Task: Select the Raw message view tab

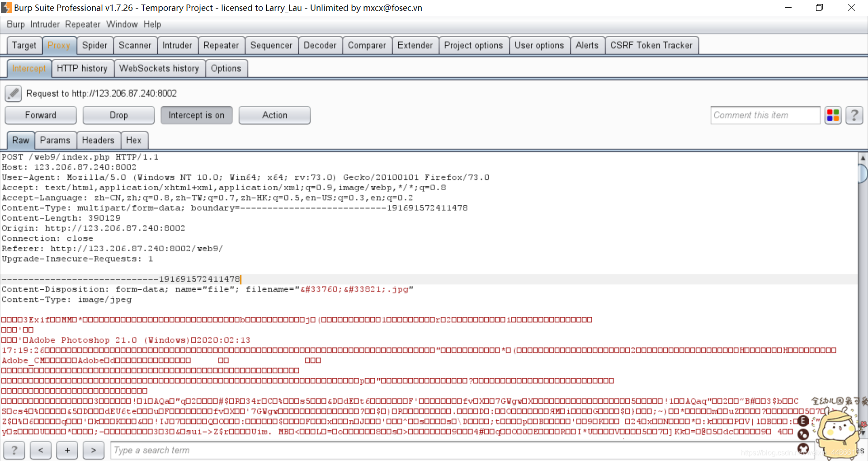Action: 21,140
